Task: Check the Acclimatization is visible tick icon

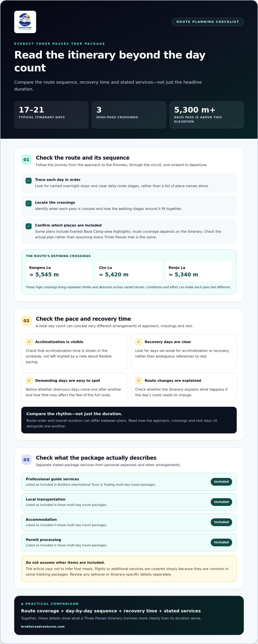Action: click(x=29, y=342)
